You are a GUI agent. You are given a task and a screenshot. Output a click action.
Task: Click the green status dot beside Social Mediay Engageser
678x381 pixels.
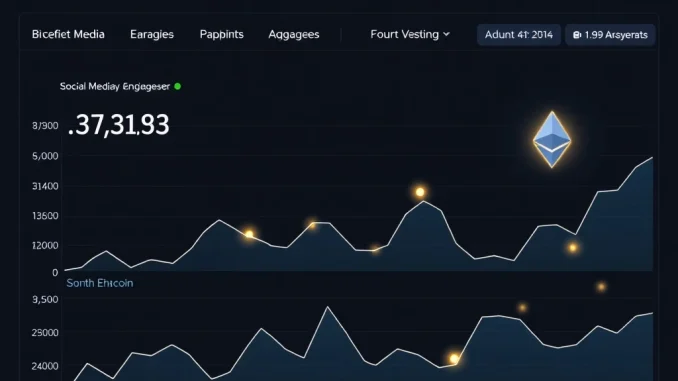click(x=177, y=86)
